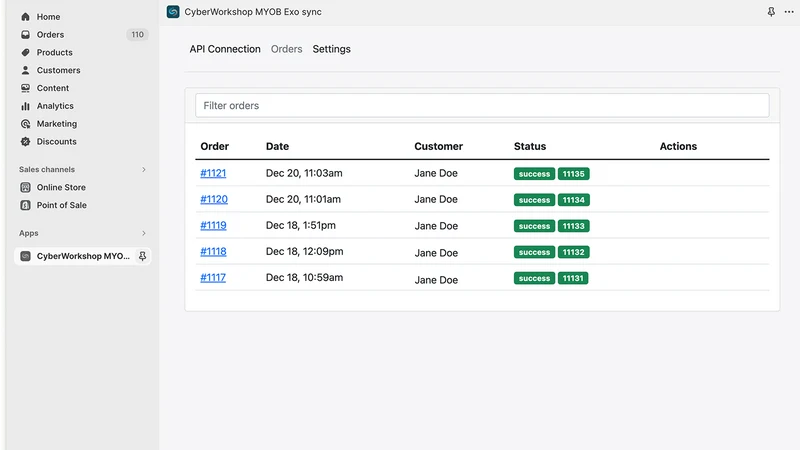800x450 pixels.
Task: Click the 11133 status badge
Action: pos(573,226)
